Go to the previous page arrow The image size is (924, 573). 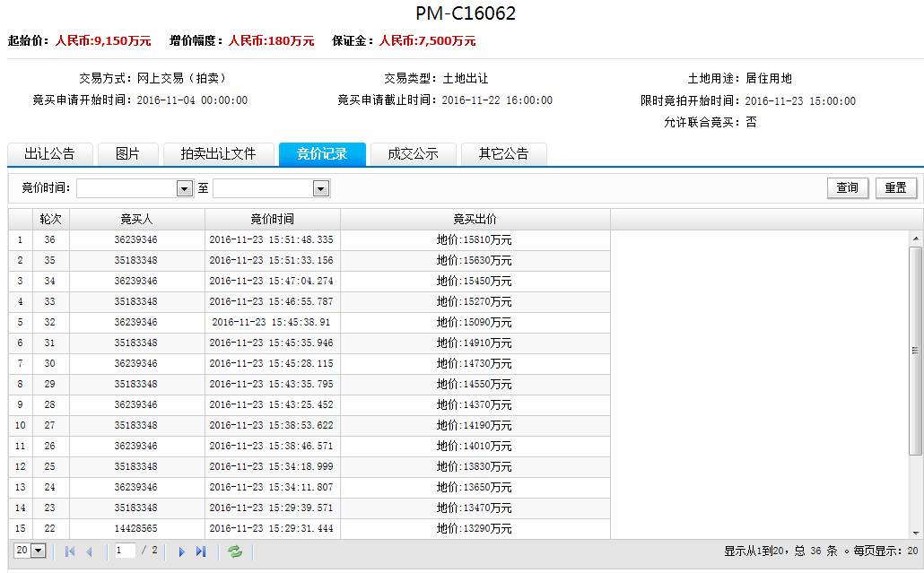pos(90,551)
